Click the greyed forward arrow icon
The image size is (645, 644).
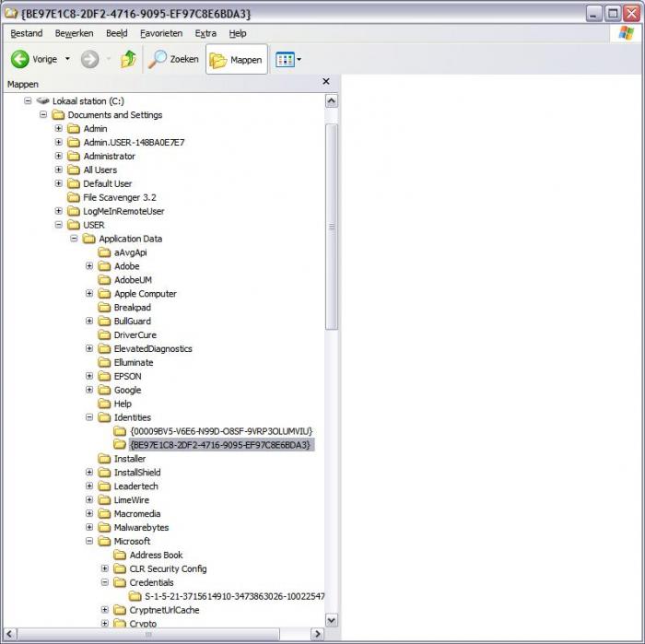[89, 59]
